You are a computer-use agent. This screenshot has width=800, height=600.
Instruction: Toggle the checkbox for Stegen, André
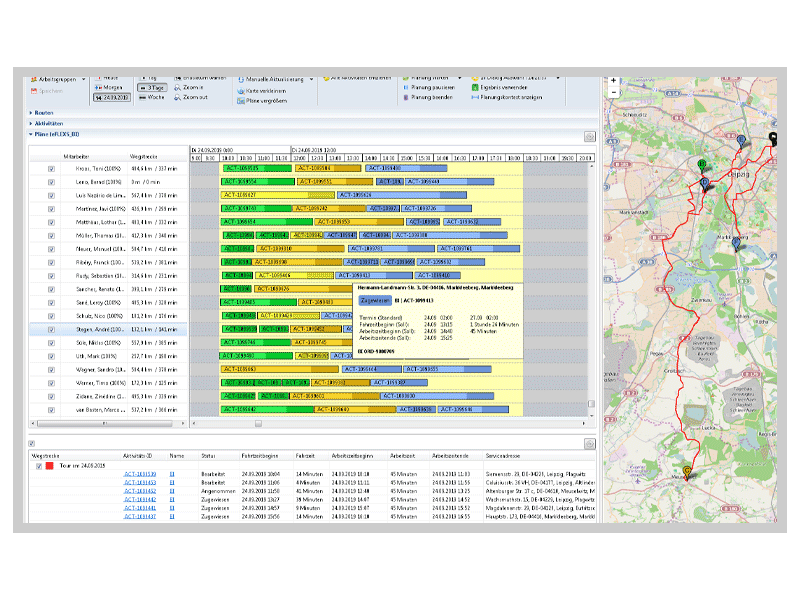(x=51, y=328)
